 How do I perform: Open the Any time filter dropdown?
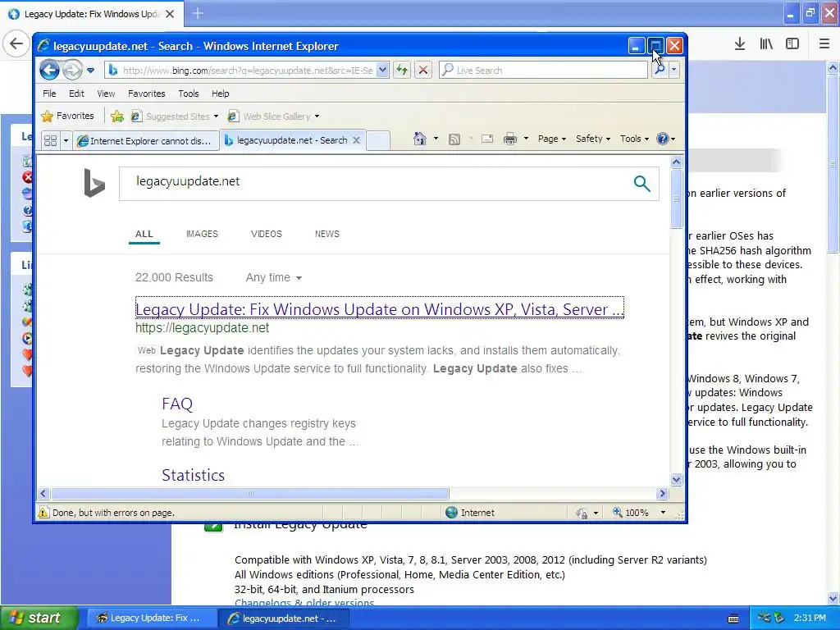pos(274,277)
